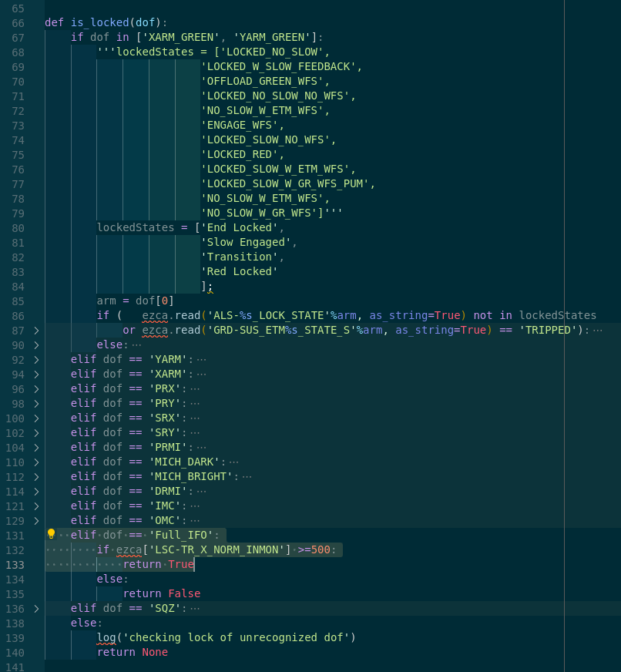The width and height of the screenshot is (621, 672).
Task: Click 'Transition' string
Action: pos(240,257)
